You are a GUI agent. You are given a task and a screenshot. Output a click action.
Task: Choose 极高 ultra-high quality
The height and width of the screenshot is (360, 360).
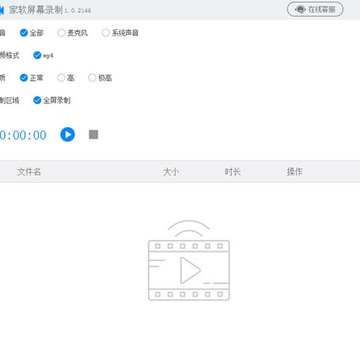click(x=100, y=78)
